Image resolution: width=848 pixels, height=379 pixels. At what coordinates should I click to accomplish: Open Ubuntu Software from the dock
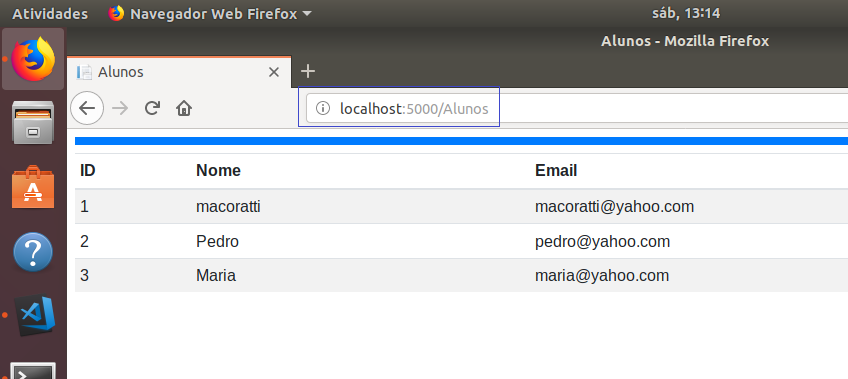[x=33, y=187]
